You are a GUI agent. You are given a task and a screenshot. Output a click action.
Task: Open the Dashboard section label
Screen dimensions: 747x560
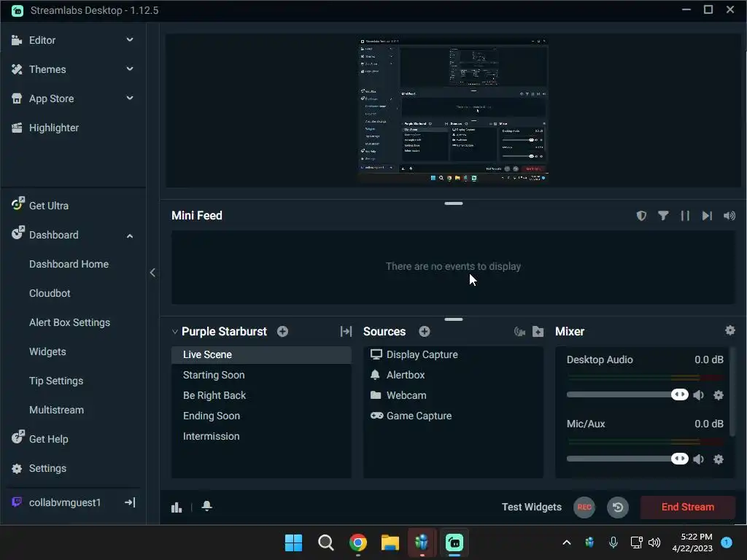click(x=53, y=235)
